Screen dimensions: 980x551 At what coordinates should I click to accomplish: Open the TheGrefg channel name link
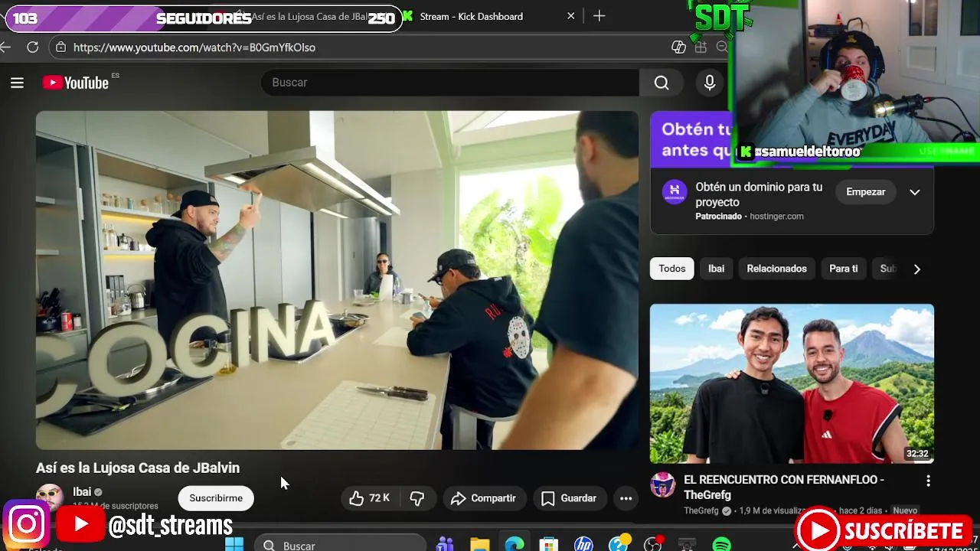click(701, 510)
